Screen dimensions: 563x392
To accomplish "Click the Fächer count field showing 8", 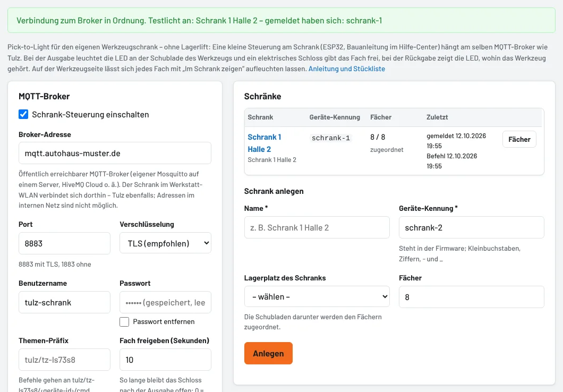I will pos(472,297).
